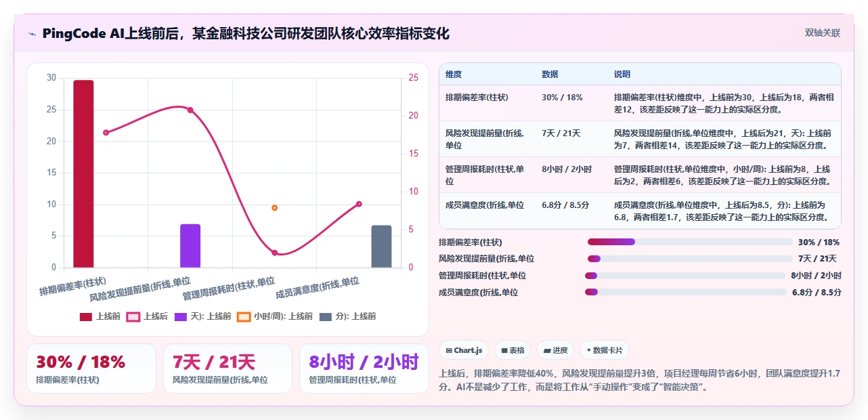868x420 pixels.
Task: Click the 说明 table column header
Action: point(622,75)
